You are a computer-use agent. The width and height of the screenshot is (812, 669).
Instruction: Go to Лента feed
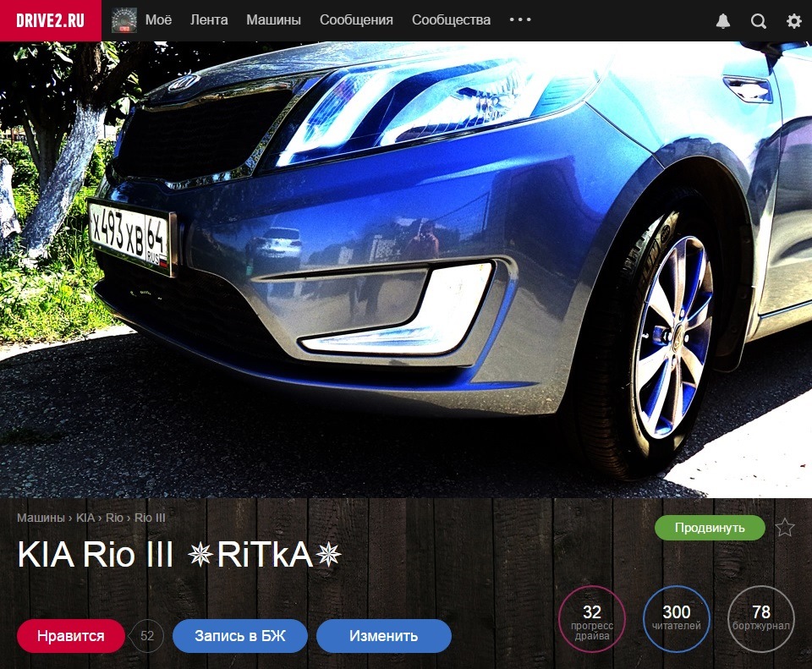209,20
